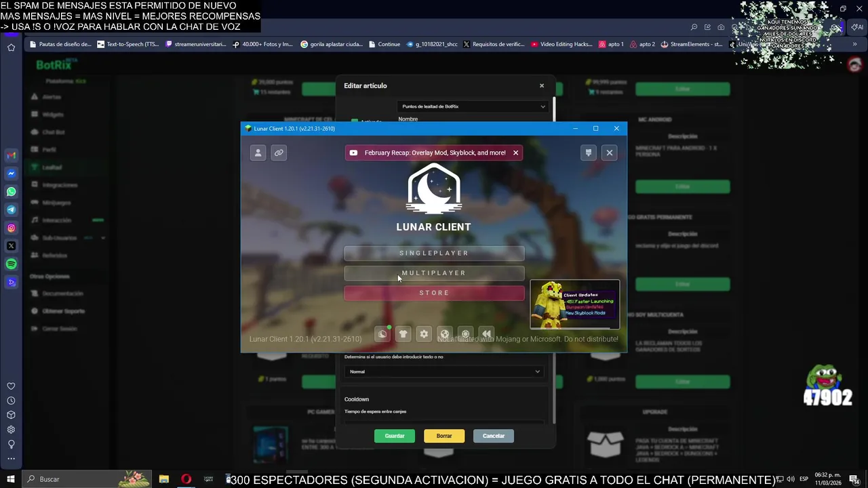Open Instagram in the Opera sidebar
The width and height of the screenshot is (868, 488).
[x=12, y=228]
